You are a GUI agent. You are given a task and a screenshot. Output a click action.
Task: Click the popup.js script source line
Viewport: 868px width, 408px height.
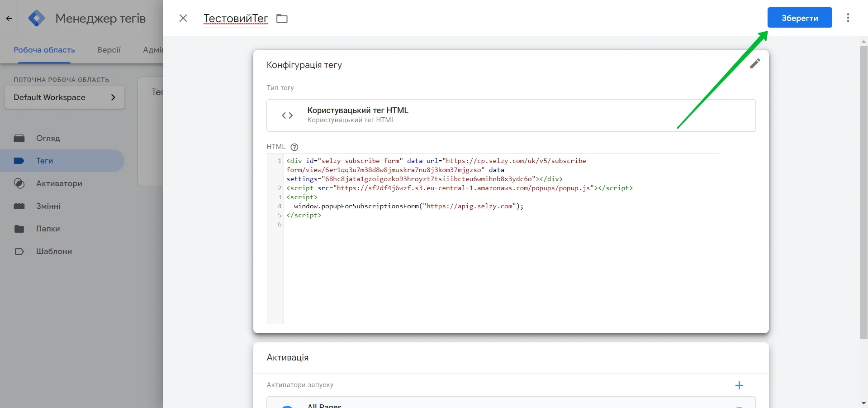click(460, 188)
